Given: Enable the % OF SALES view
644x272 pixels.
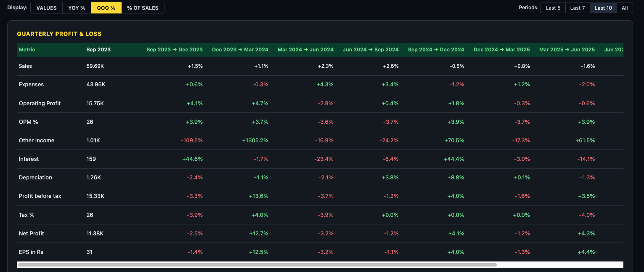Looking at the screenshot, I should 143,7.
